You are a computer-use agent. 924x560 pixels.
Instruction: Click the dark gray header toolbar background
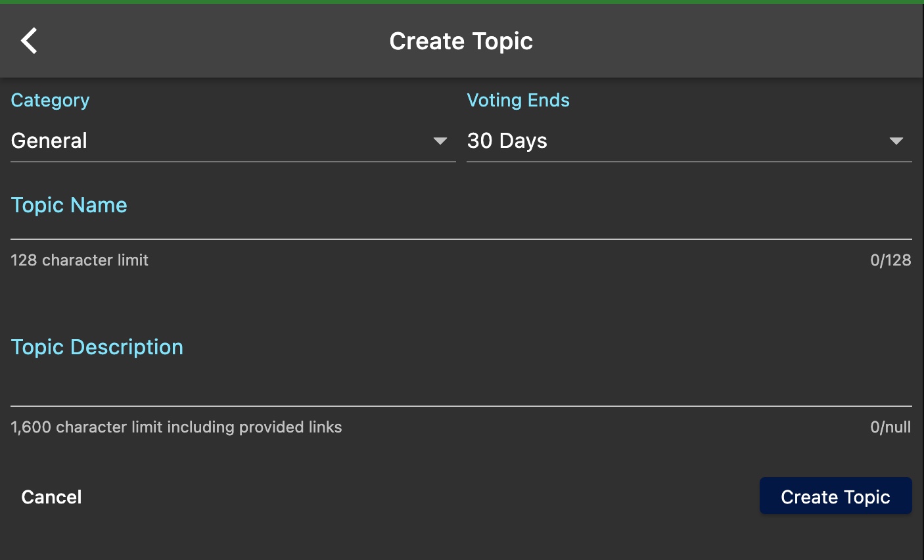(x=723, y=41)
